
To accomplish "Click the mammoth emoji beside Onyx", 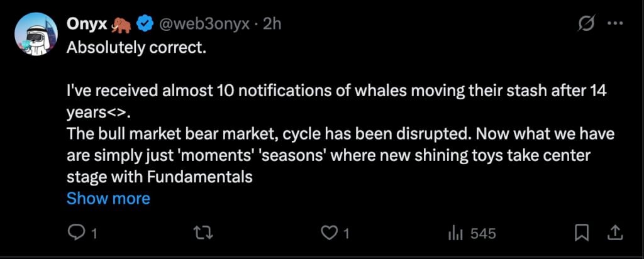I will click(121, 25).
